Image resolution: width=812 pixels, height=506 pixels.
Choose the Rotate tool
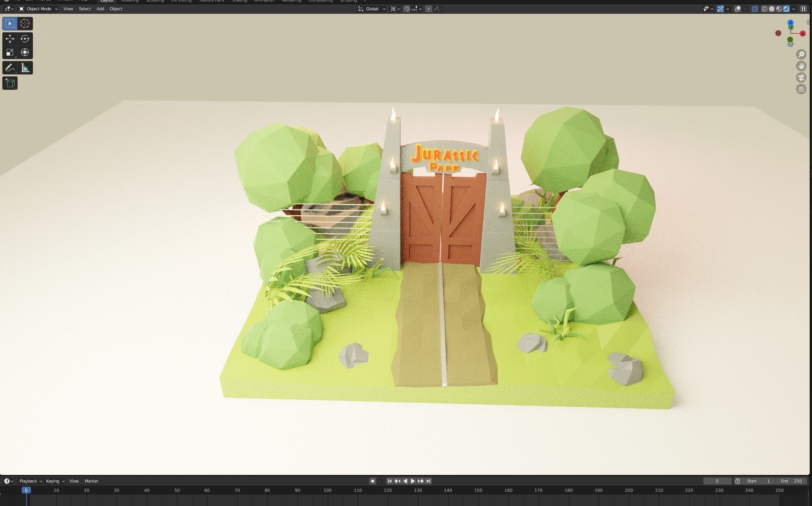pyautogui.click(x=25, y=39)
